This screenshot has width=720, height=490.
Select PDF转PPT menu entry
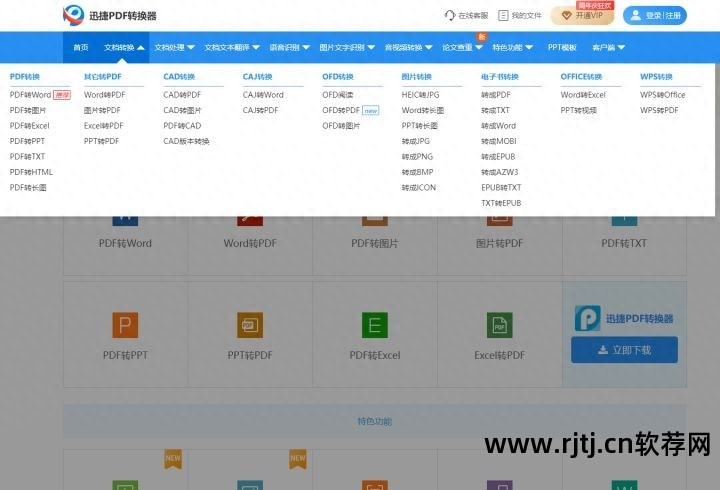pos(27,141)
